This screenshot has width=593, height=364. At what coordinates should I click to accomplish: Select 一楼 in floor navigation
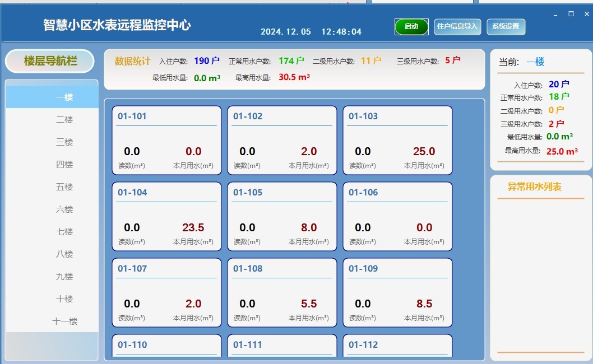52,97
